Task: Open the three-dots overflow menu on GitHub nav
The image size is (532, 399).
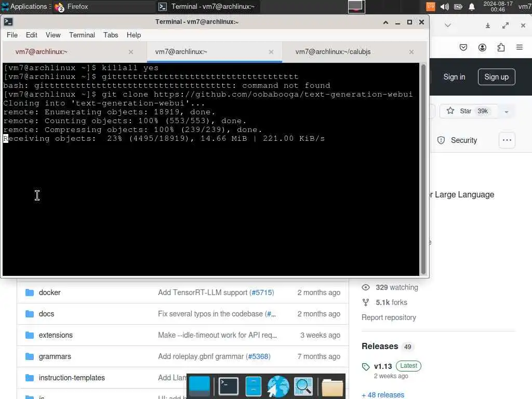Action: [x=507, y=140]
